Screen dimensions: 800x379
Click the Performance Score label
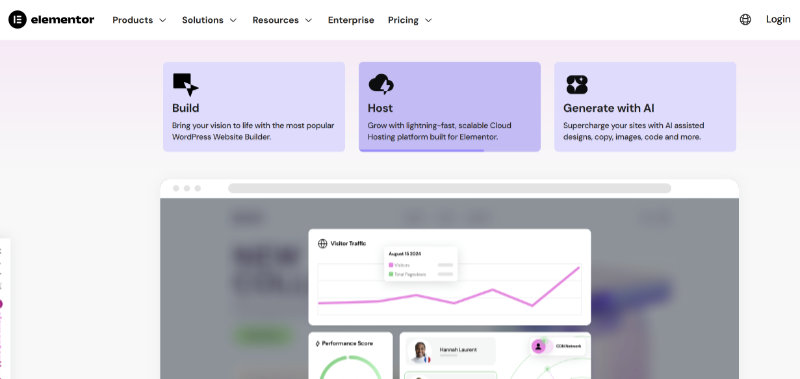pos(347,343)
